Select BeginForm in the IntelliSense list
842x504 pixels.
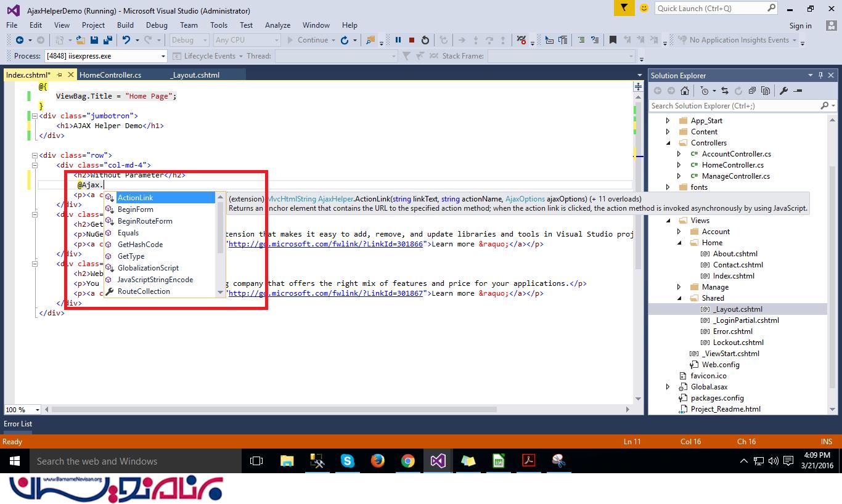click(x=136, y=209)
